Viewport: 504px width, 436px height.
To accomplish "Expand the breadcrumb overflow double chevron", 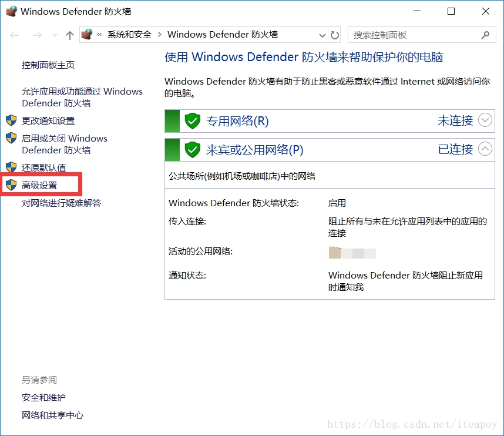I will point(99,35).
